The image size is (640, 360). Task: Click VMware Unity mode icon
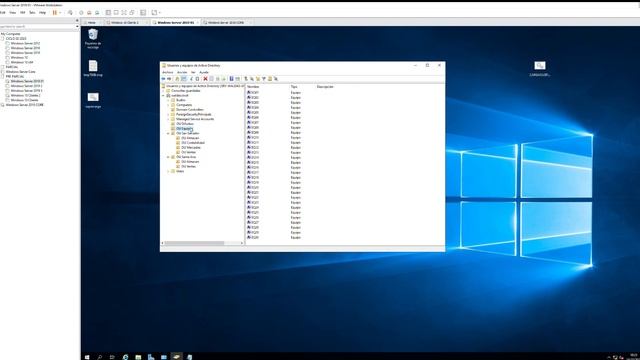pyautogui.click(x=132, y=13)
